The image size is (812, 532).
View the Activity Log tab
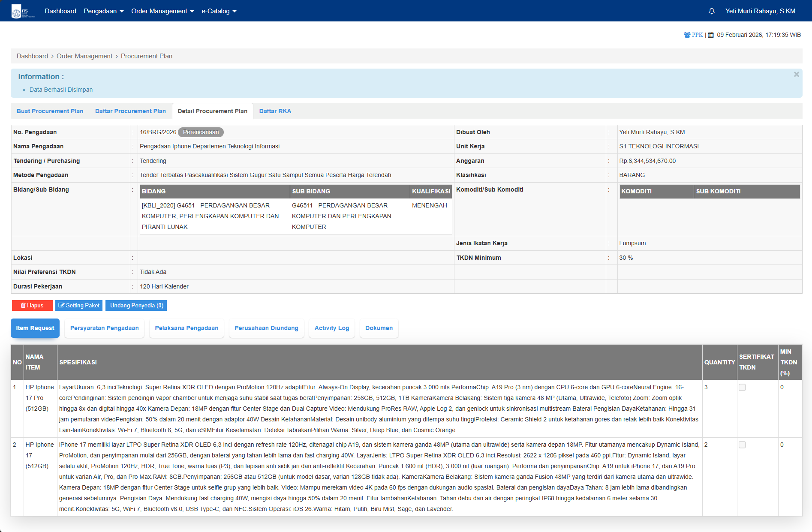[x=332, y=328]
